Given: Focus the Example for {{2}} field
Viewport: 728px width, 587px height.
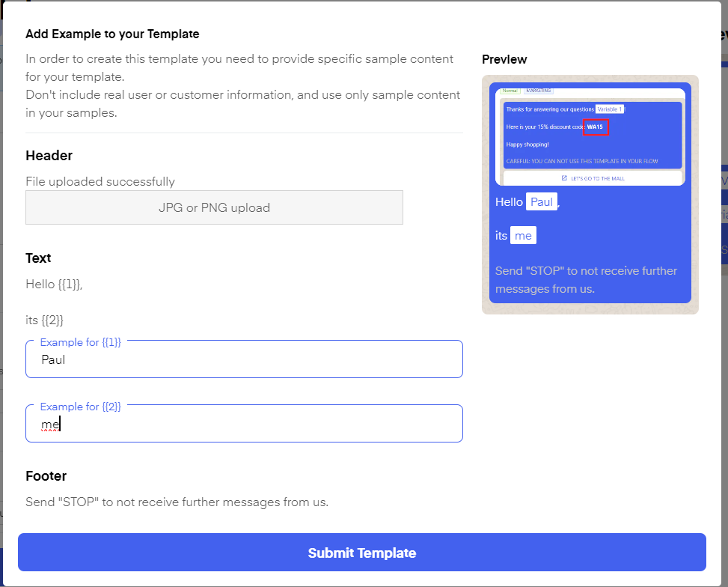Looking at the screenshot, I should pyautogui.click(x=244, y=425).
